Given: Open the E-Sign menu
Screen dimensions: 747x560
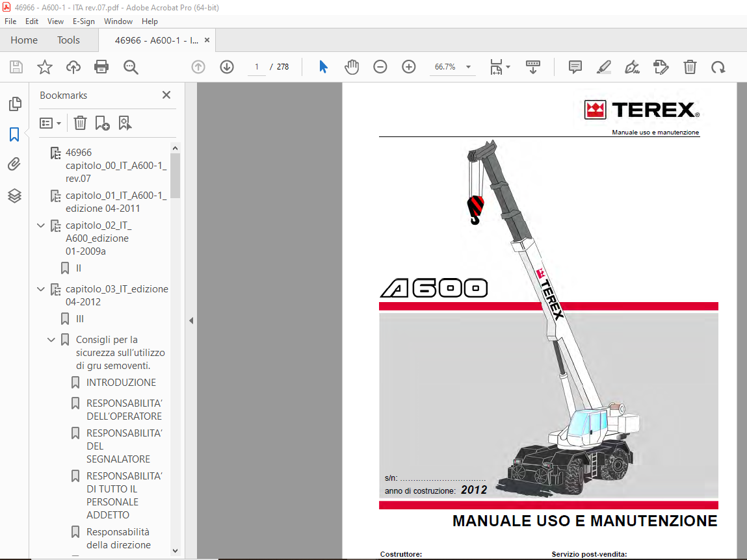Looking at the screenshot, I should [x=84, y=21].
